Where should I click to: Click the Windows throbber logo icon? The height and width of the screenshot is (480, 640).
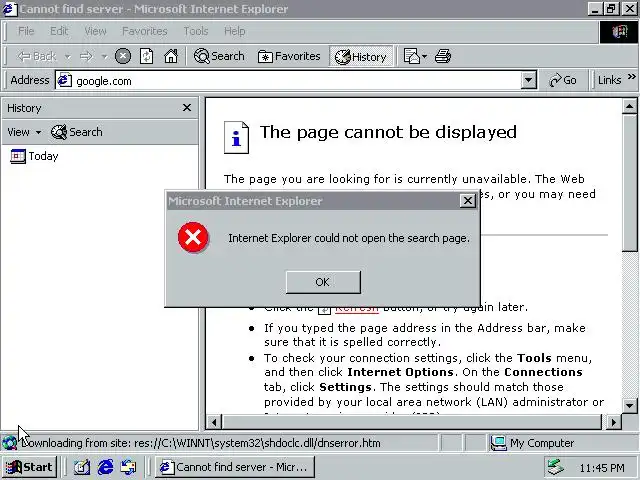[x=619, y=31]
